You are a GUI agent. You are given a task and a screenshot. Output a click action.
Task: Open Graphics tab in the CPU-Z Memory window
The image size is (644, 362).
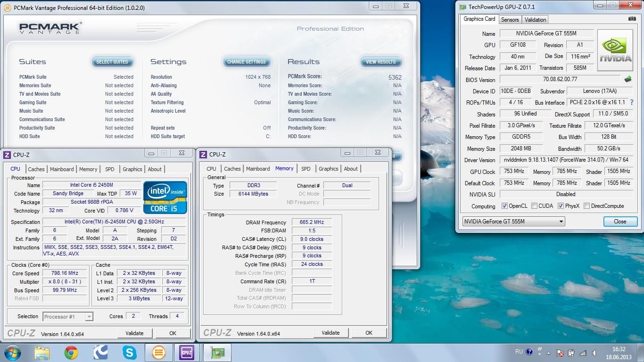[x=328, y=169]
